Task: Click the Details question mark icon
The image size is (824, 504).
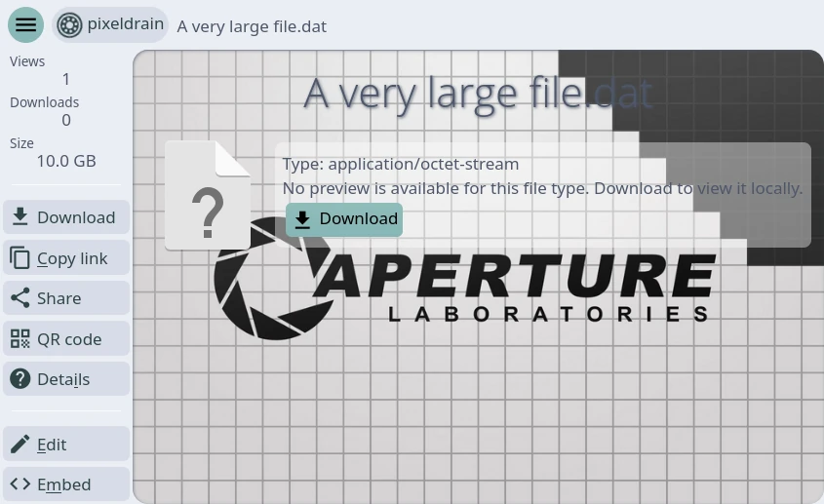Action: [x=20, y=379]
